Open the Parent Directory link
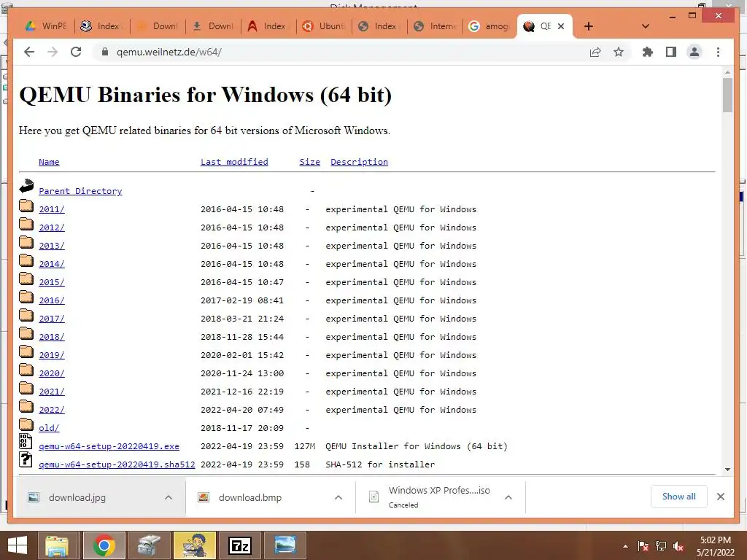The height and width of the screenshot is (560, 747). point(80,191)
